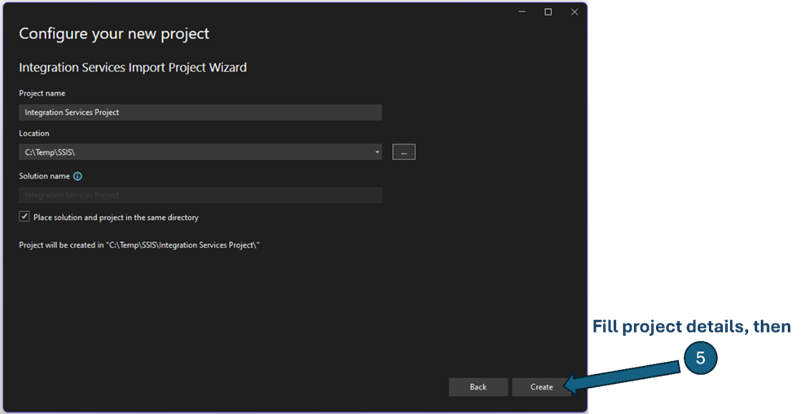Click the 'Solution name' label

pyautogui.click(x=44, y=176)
